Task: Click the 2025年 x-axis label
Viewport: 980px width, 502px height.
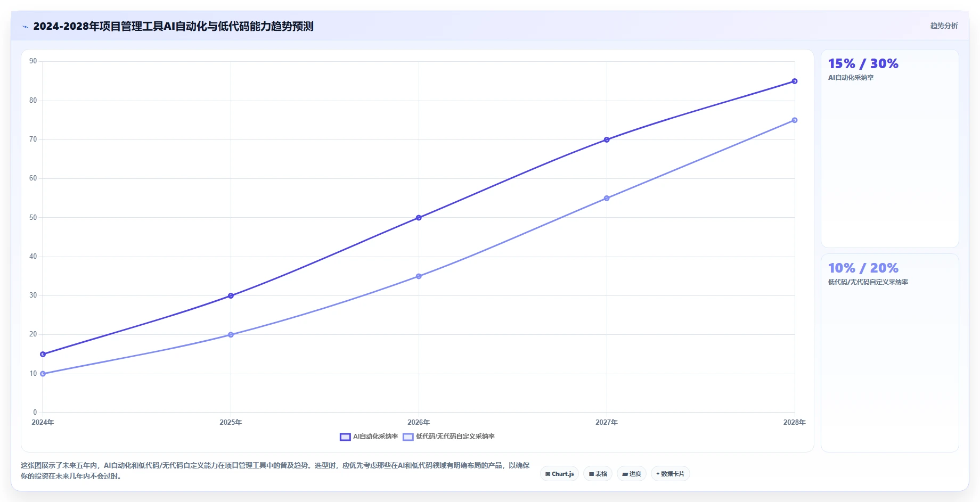Action: 231,422
